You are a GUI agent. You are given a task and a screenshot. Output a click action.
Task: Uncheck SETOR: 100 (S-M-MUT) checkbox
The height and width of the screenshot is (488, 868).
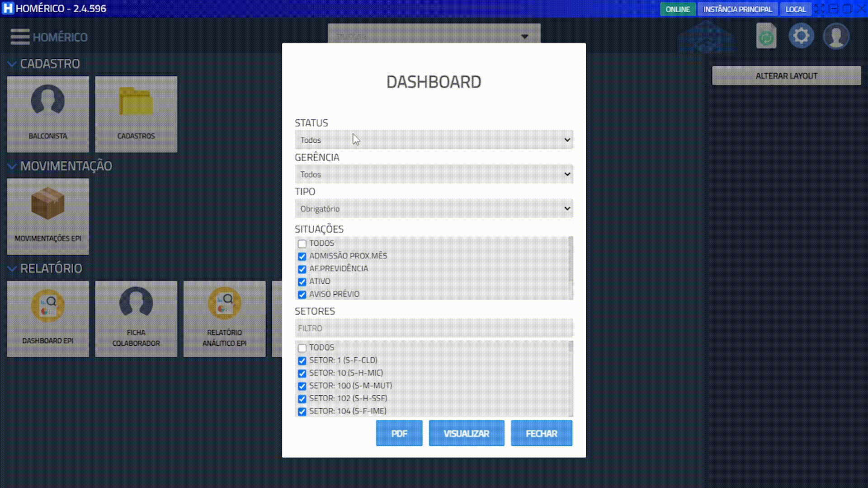302,386
